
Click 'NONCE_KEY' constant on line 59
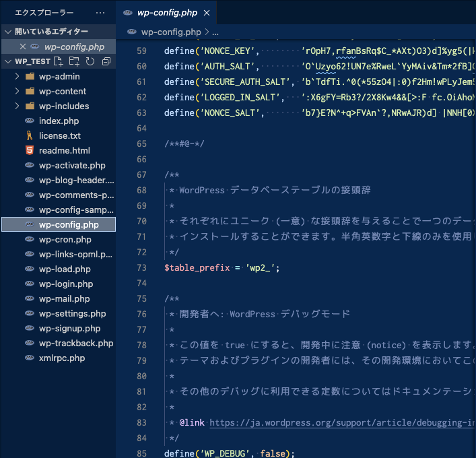point(228,51)
